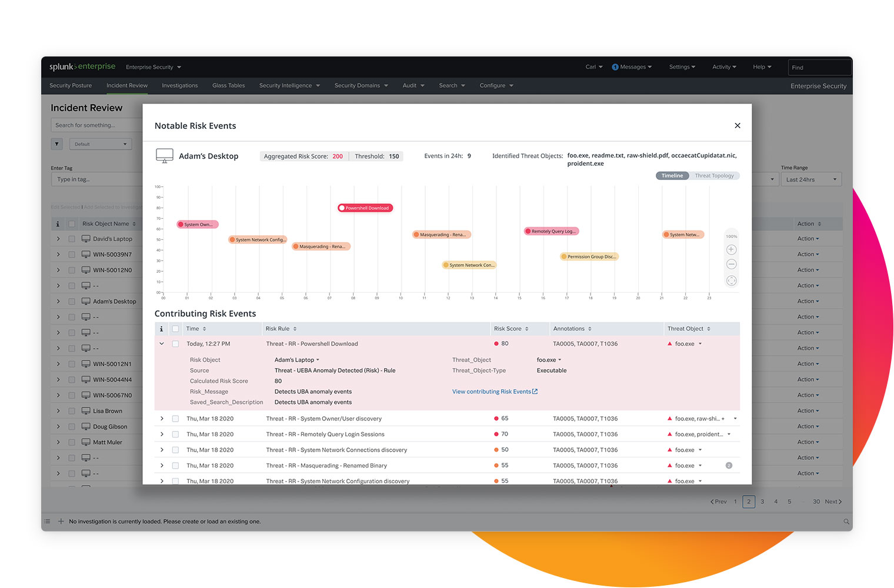Click the investigation list icon in bottom bar
Image resolution: width=894 pixels, height=588 pixels.
(x=47, y=522)
